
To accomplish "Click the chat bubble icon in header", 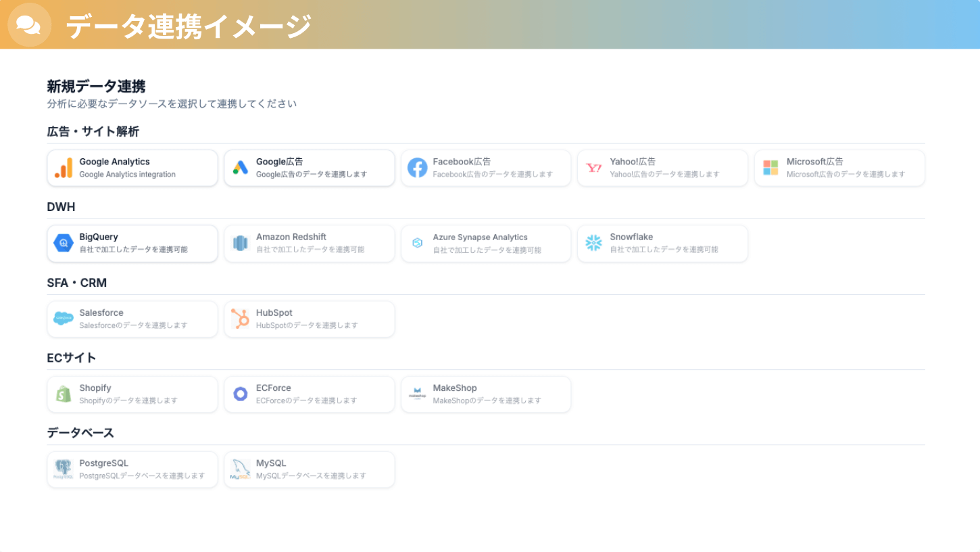I will click(28, 25).
